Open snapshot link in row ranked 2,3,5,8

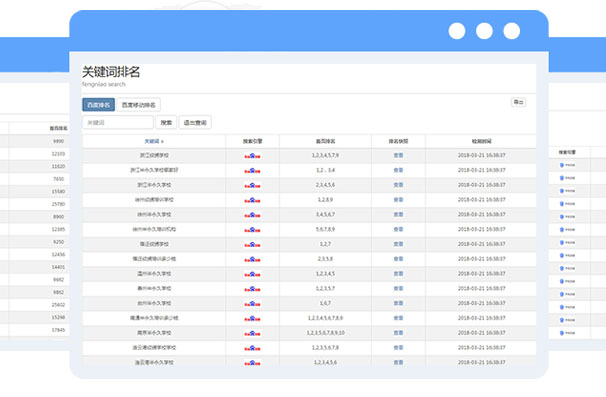point(398,259)
